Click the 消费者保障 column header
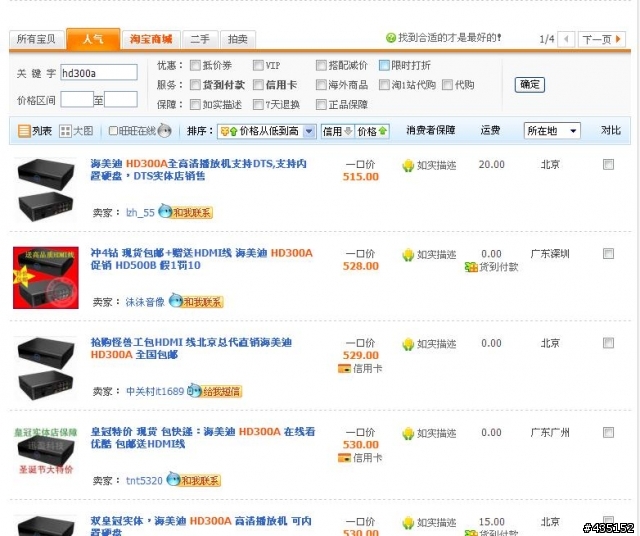The height and width of the screenshot is (536, 640). pos(431,130)
